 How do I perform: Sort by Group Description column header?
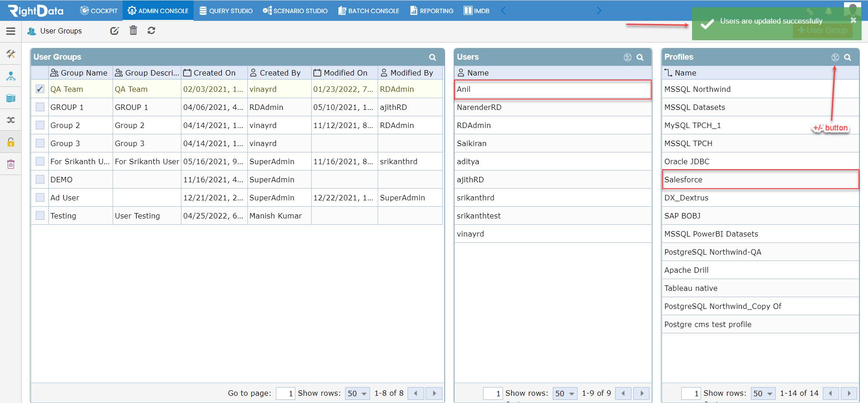147,73
